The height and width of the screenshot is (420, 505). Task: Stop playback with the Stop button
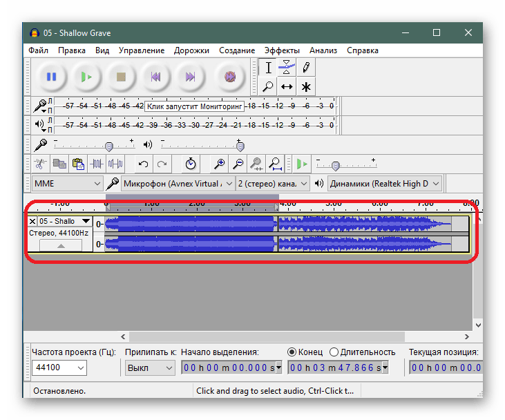[121, 77]
